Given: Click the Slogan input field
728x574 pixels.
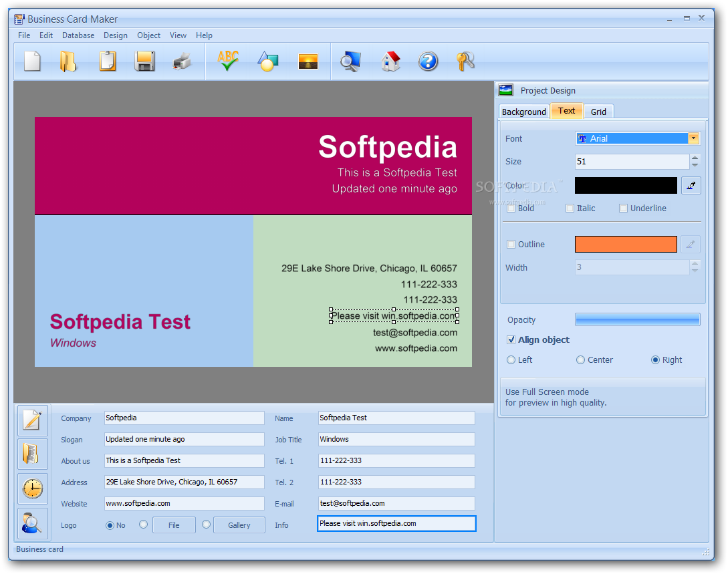Looking at the screenshot, I should click(x=185, y=439).
